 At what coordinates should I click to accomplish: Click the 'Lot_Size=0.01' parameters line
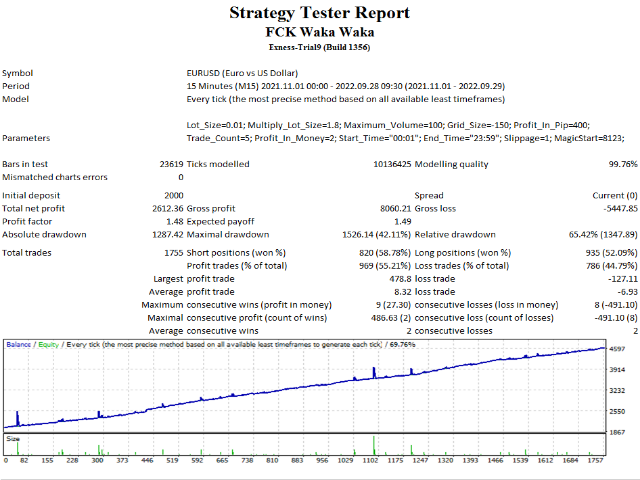click(388, 125)
